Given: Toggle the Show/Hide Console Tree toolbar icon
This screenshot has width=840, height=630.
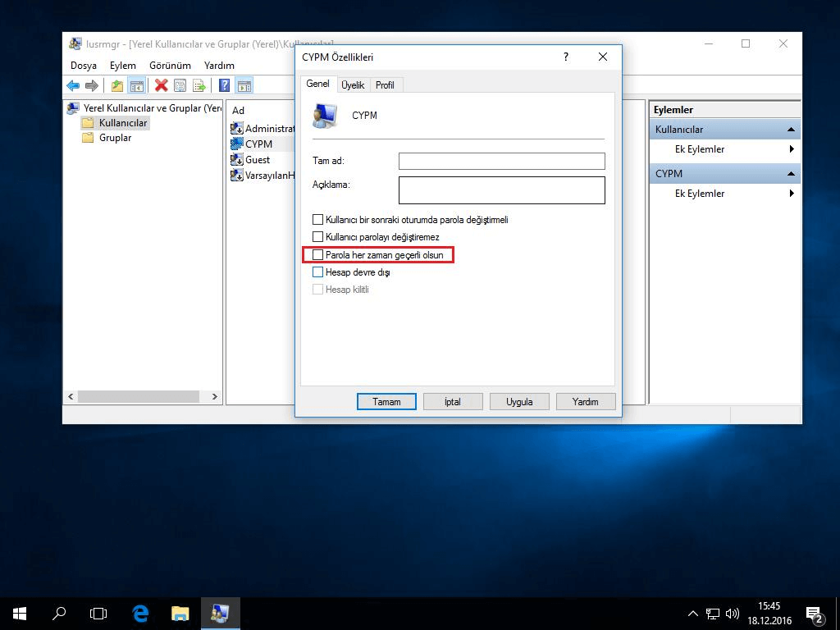Looking at the screenshot, I should 137,85.
